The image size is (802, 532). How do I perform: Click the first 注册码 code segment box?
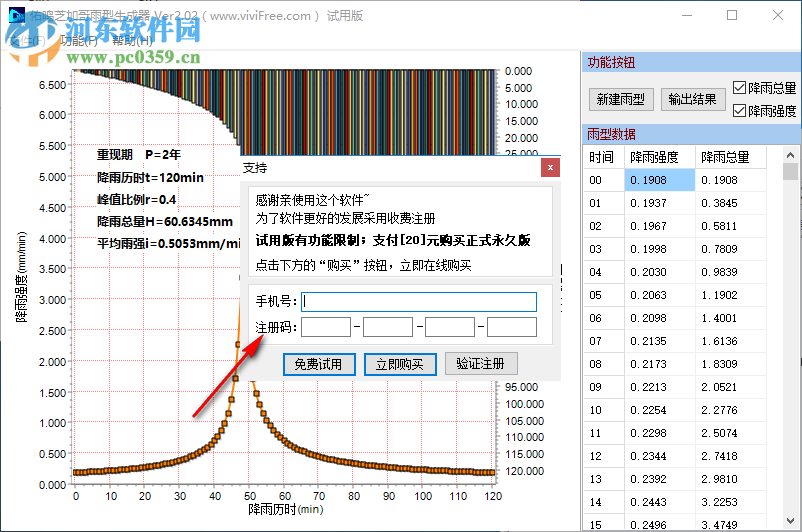[x=326, y=327]
